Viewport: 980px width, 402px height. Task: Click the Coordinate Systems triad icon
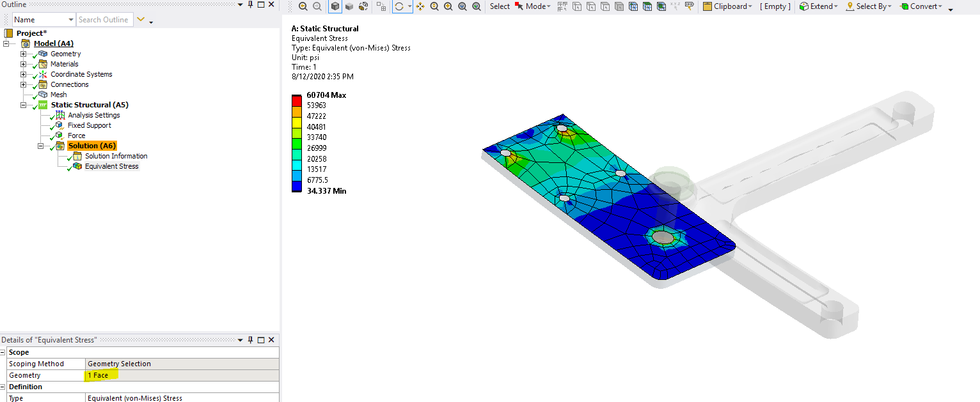click(x=42, y=74)
